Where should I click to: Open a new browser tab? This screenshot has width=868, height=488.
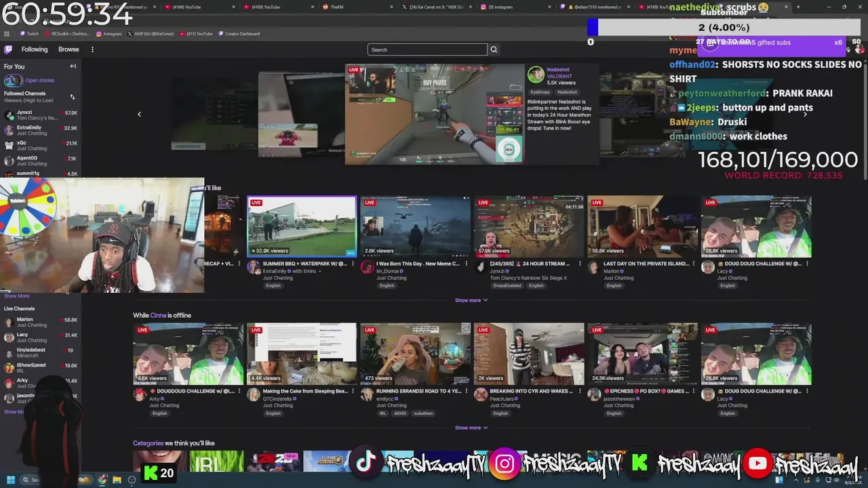(797, 7)
